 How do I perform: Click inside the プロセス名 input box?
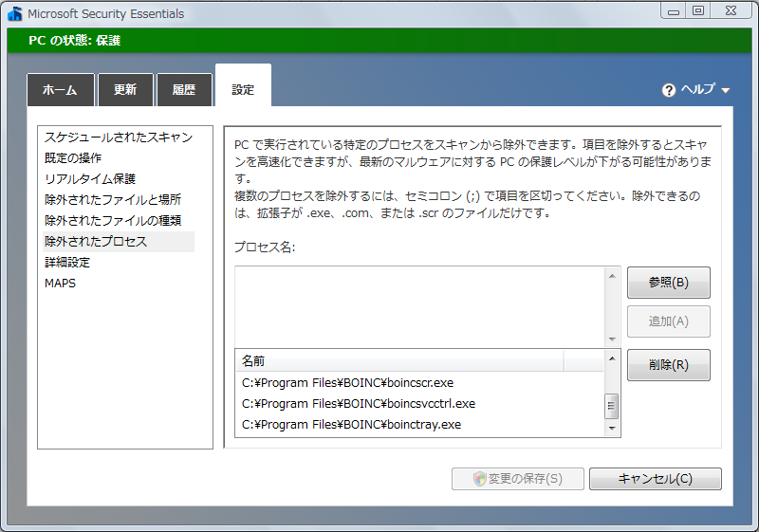pyautogui.click(x=420, y=306)
